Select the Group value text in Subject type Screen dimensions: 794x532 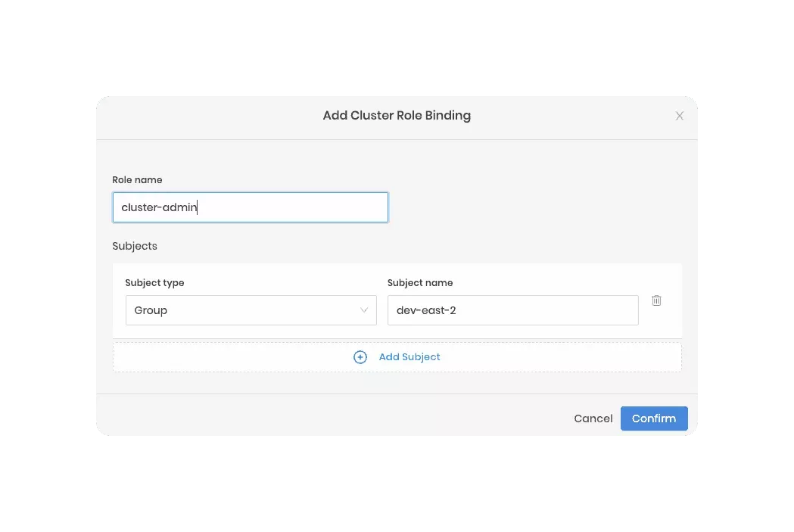point(151,310)
